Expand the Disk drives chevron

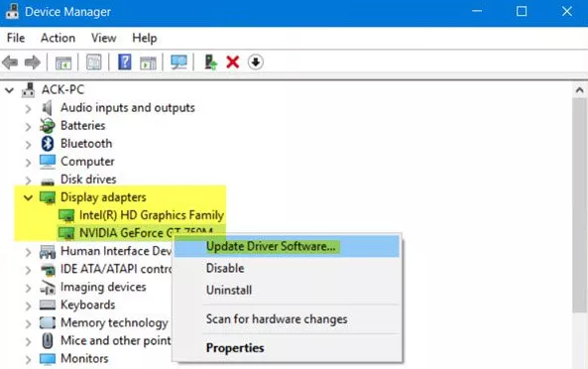28,180
